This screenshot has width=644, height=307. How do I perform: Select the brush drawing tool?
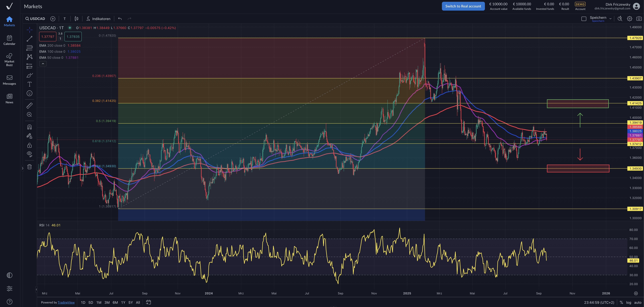[x=30, y=75]
